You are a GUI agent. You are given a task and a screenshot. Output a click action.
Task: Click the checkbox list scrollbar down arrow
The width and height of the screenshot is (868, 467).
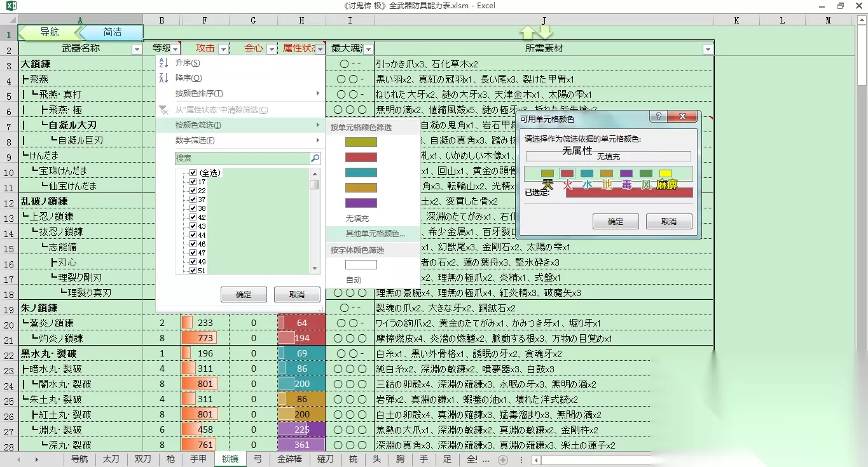315,269
